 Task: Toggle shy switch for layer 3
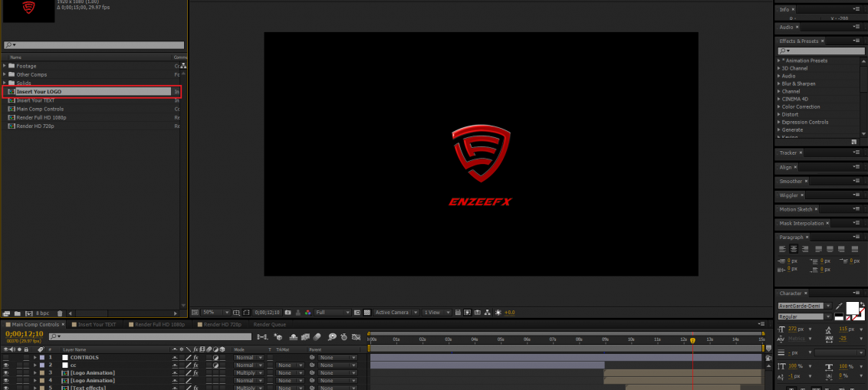[175, 373]
